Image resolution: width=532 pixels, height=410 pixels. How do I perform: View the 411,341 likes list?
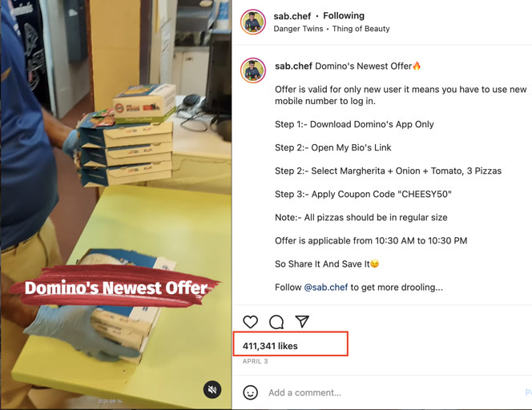pyautogui.click(x=270, y=346)
